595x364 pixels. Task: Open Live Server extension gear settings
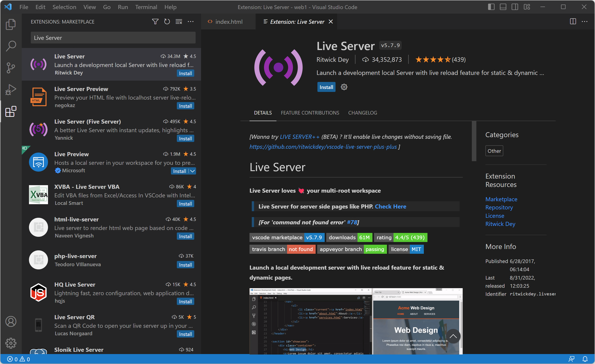click(x=344, y=87)
